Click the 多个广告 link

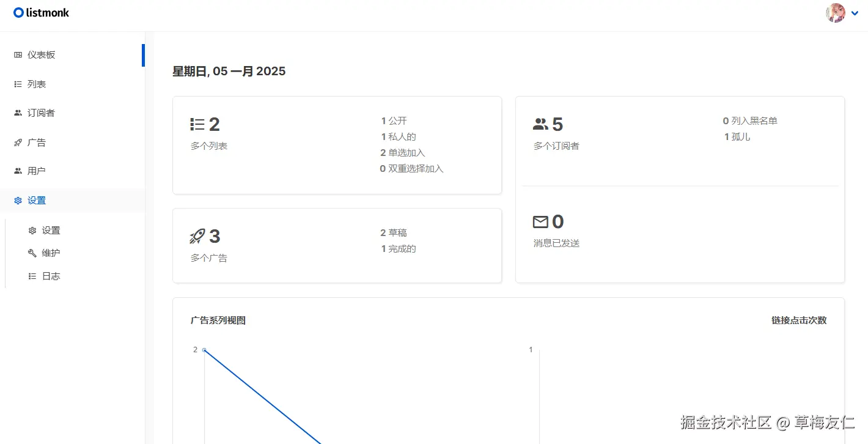[x=209, y=258]
